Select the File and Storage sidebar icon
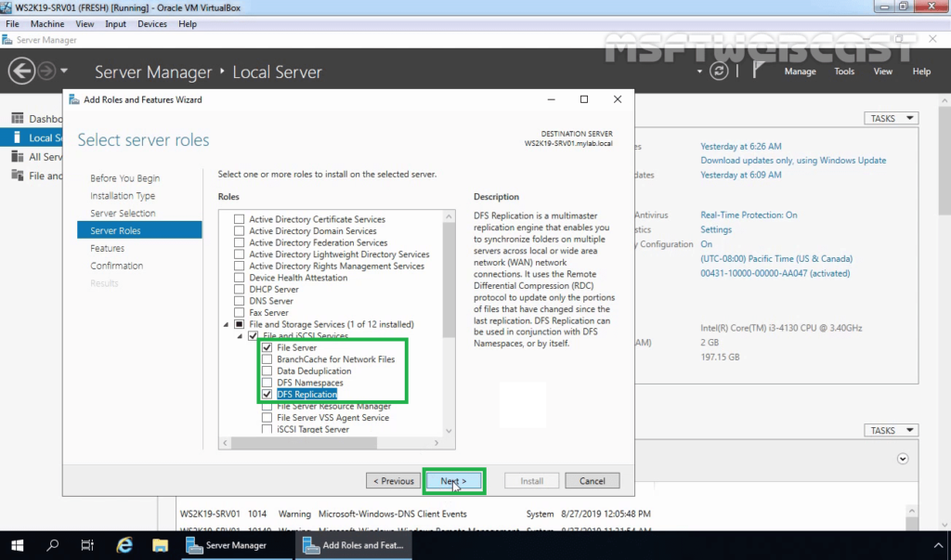 (x=18, y=176)
